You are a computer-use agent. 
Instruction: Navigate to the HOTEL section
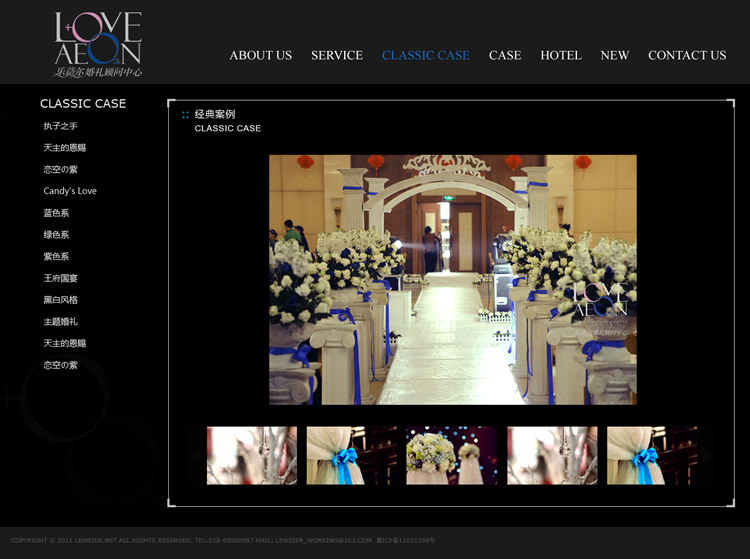560,56
